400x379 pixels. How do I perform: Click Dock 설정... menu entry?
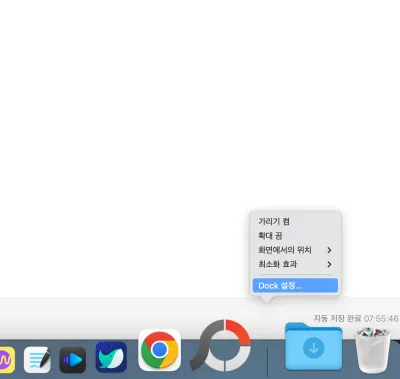295,286
